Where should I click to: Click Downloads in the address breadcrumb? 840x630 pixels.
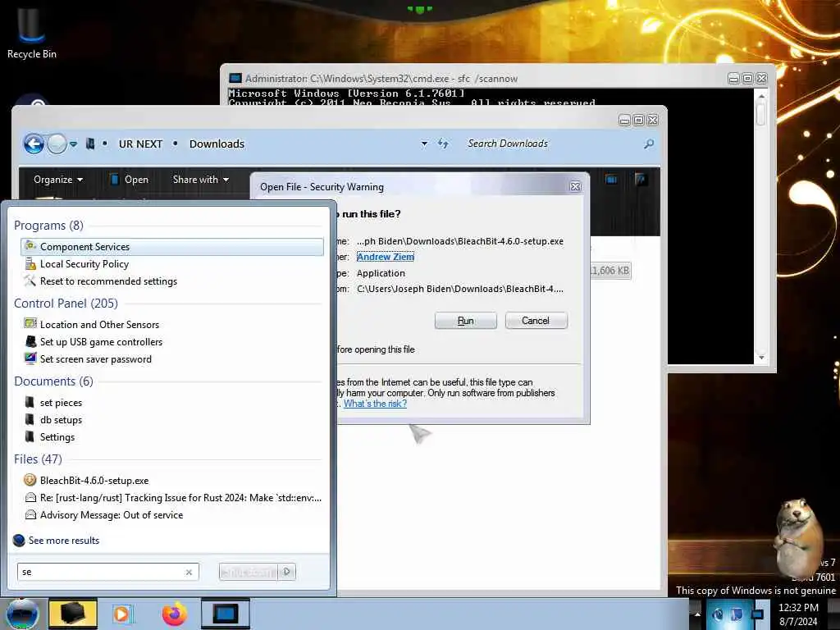coord(217,144)
